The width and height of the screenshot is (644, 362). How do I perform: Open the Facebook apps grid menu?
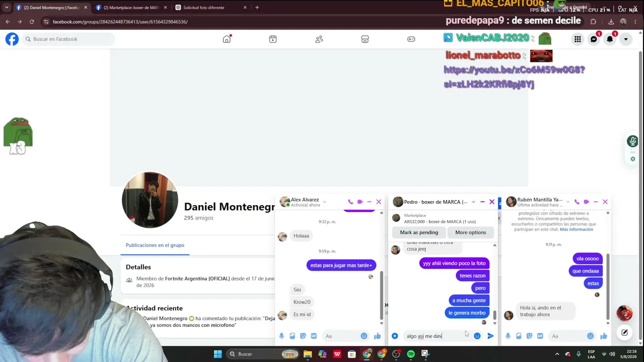tap(578, 39)
